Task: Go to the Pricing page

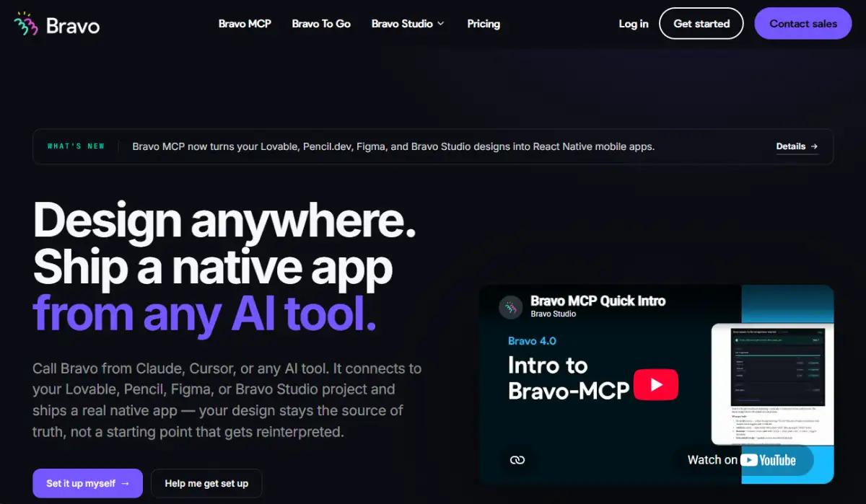Action: click(484, 24)
